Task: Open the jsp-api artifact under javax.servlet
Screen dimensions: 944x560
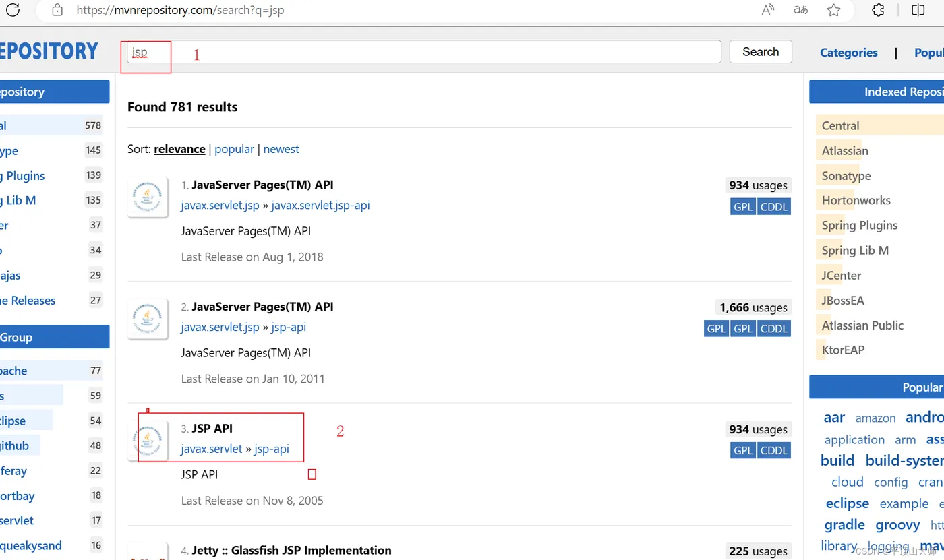Action: [x=272, y=449]
